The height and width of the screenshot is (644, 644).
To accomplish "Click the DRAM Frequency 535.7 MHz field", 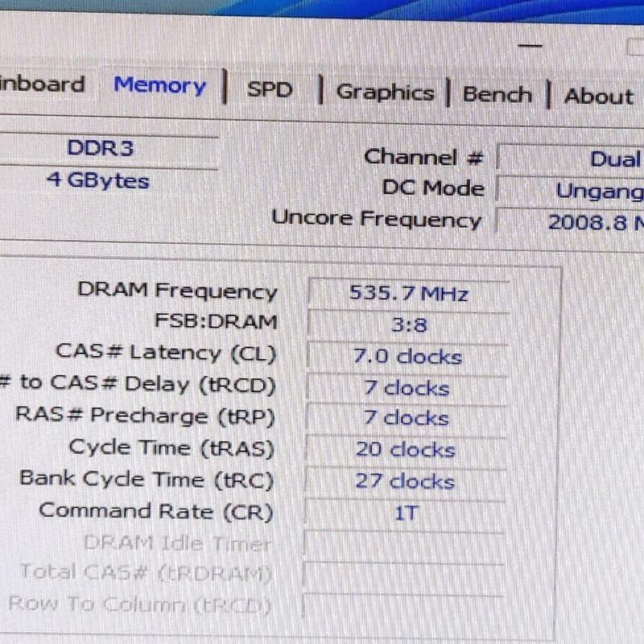I will click(x=408, y=292).
